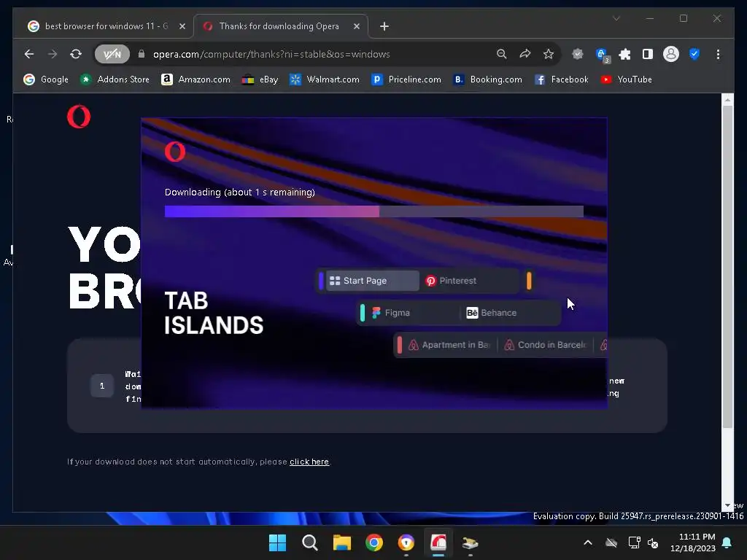Click the scrollbar down arrow
Screen dimensions: 747x560
[x=727, y=505]
